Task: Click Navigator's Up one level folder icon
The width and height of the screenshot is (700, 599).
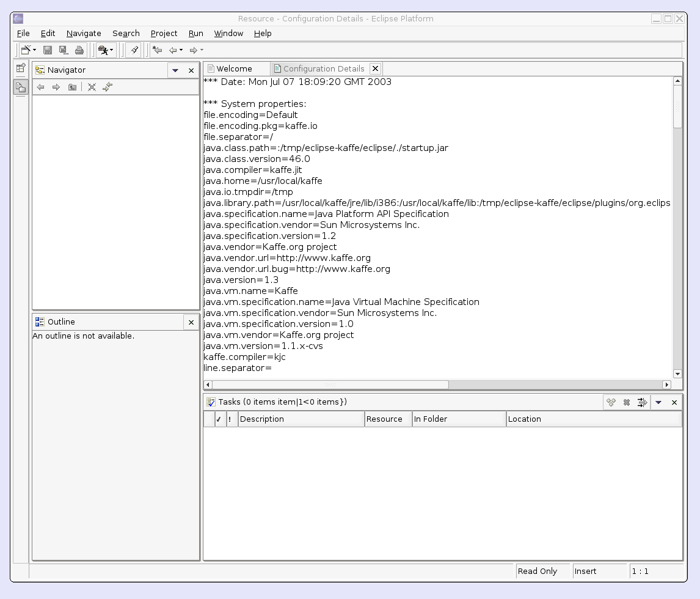Action: click(x=72, y=87)
